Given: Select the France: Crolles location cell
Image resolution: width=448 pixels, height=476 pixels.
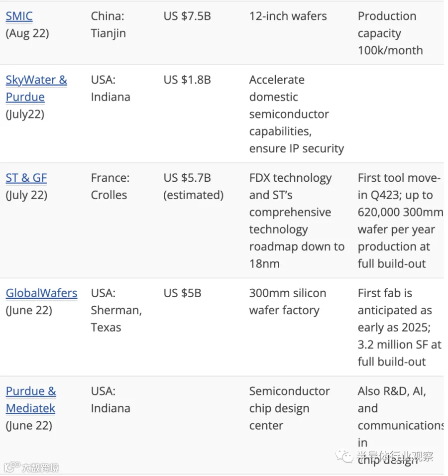Looking at the screenshot, I should pos(110,186).
